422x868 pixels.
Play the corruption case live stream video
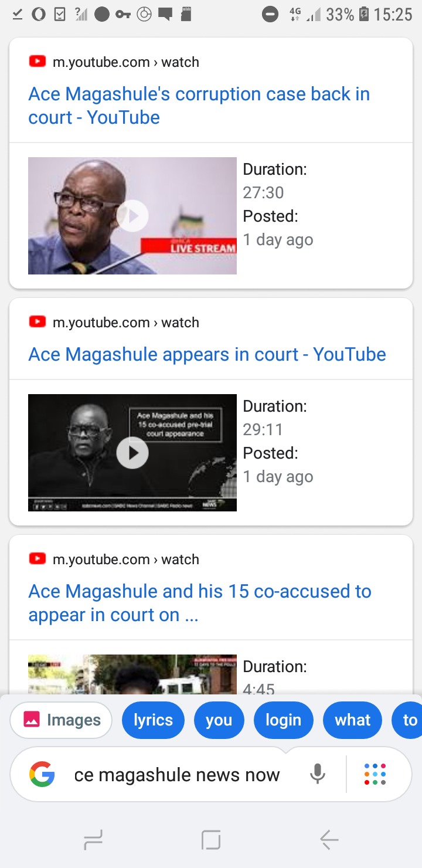132,216
